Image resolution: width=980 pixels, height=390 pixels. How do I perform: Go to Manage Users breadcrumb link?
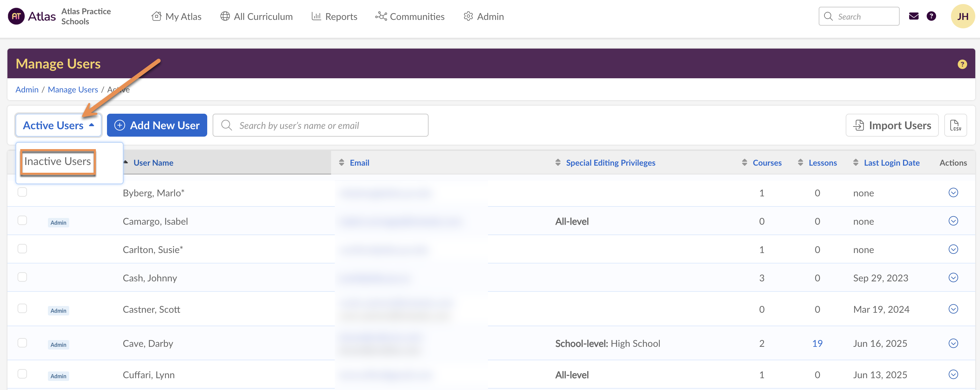tap(73, 90)
